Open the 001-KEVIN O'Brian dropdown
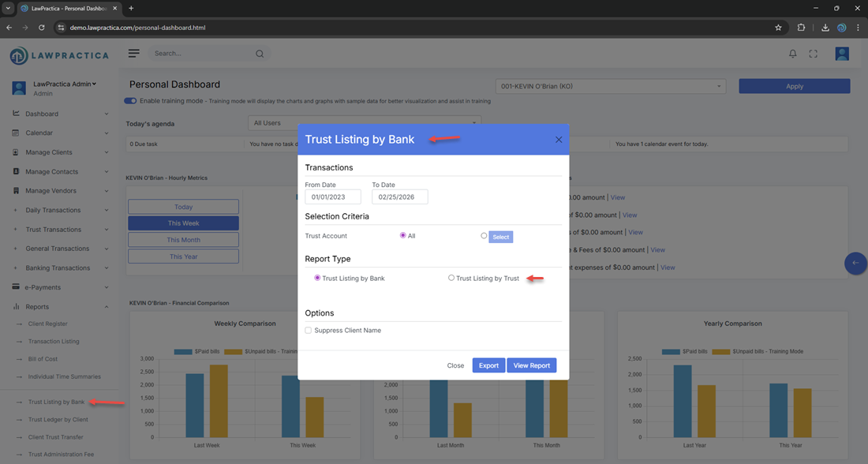 tap(610, 86)
